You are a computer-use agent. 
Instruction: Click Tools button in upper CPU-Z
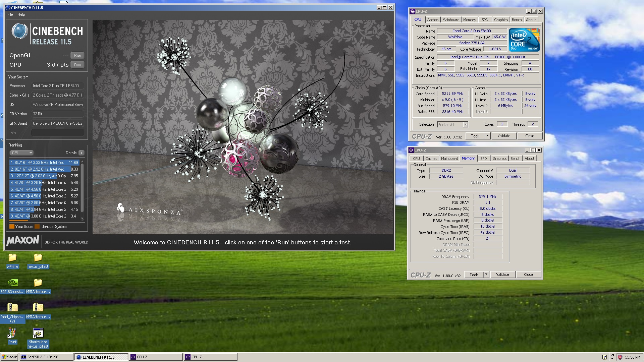[475, 136]
